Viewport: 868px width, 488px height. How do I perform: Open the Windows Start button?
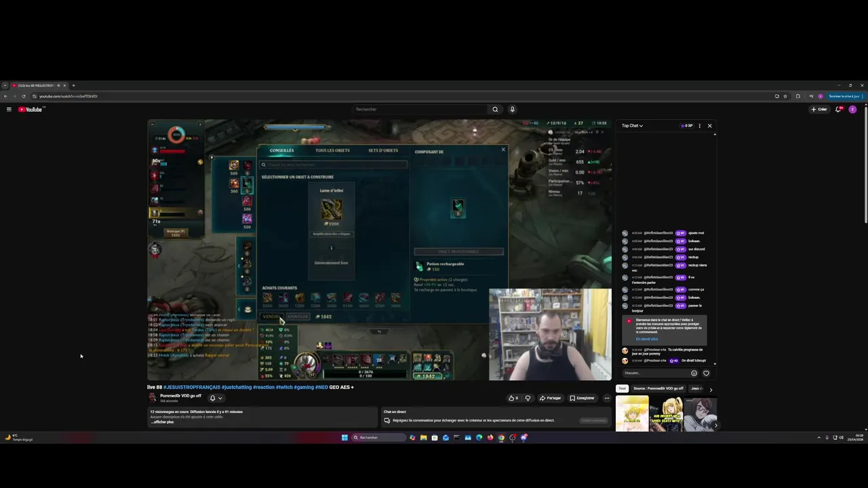(x=344, y=437)
